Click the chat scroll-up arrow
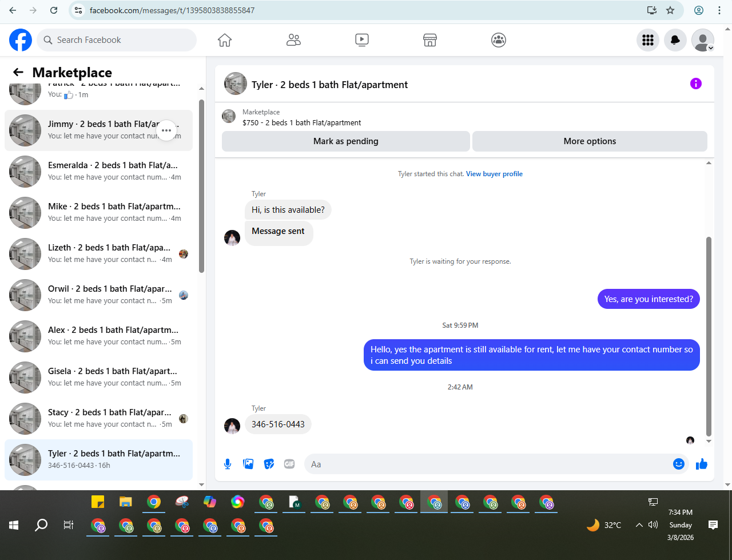The width and height of the screenshot is (732, 560). [709, 163]
